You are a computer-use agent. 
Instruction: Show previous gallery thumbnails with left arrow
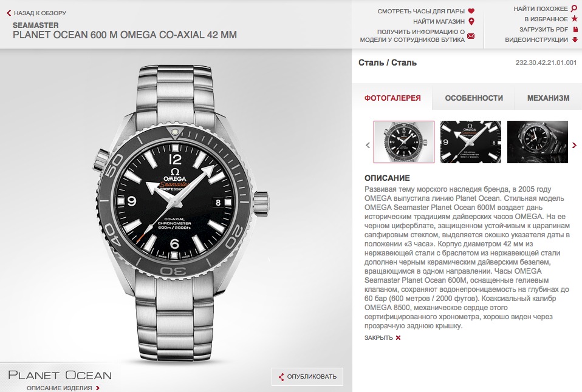tap(368, 145)
